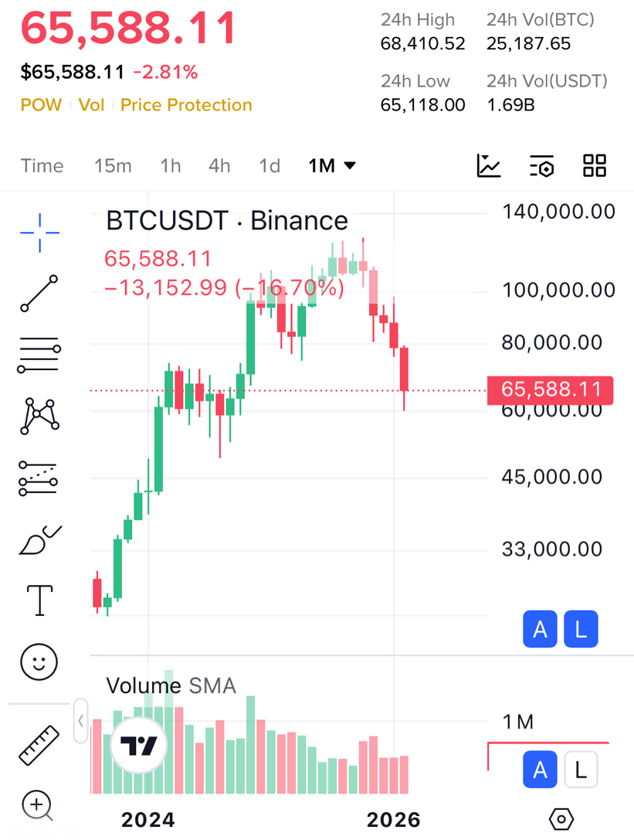
Task: Tap the Price Protection tag
Action: pos(186,105)
